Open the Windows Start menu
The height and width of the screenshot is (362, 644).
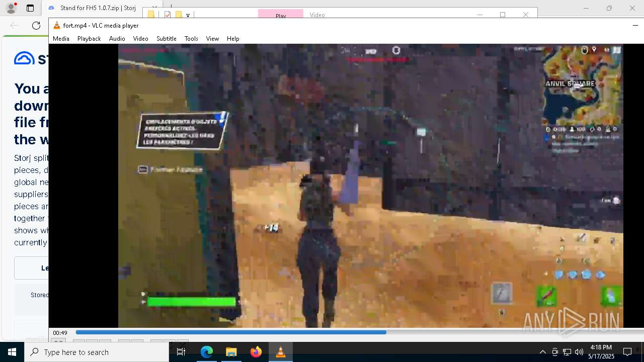(x=12, y=352)
